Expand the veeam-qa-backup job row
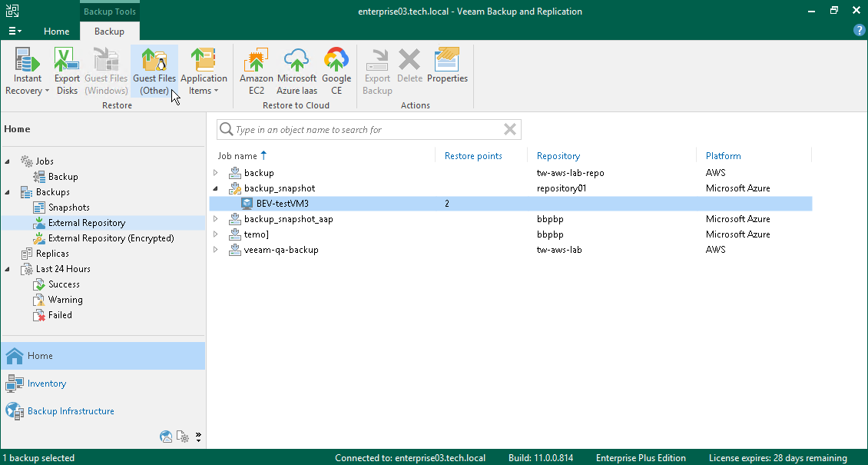 [216, 250]
